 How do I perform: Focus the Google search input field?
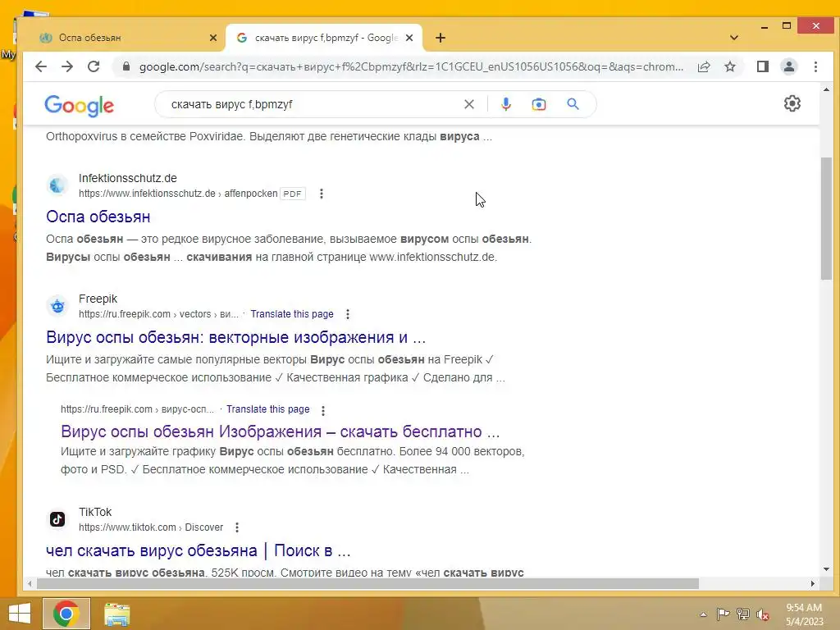click(x=313, y=104)
